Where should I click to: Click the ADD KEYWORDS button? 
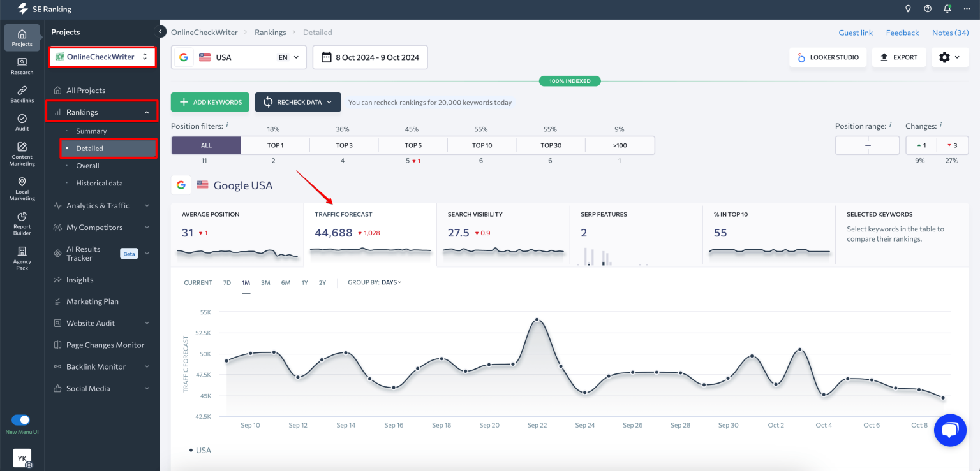[210, 102]
